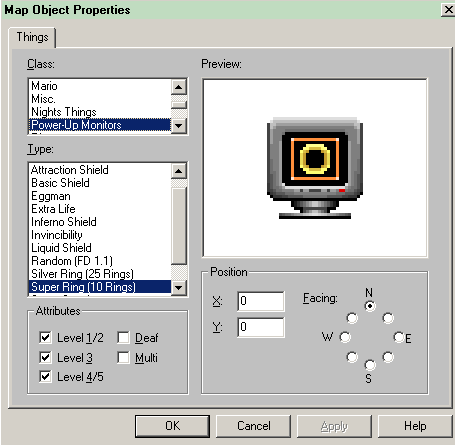Select the East facing radio button

click(x=399, y=337)
